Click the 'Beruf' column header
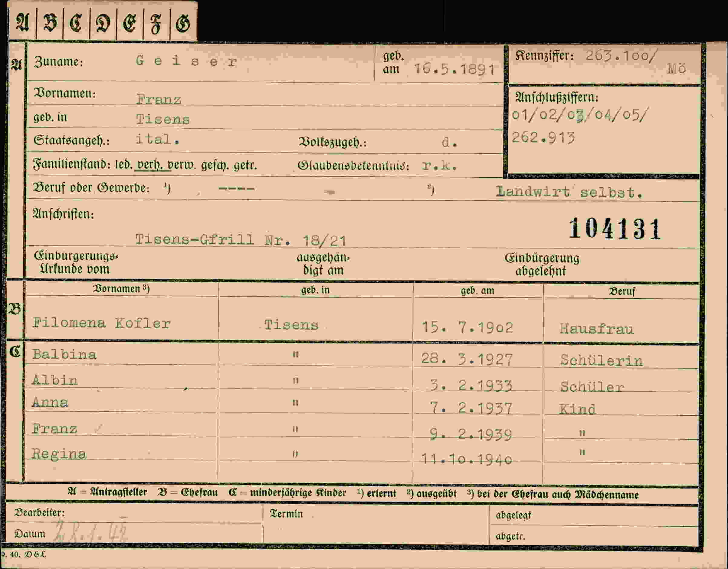The width and height of the screenshot is (728, 569). (622, 291)
